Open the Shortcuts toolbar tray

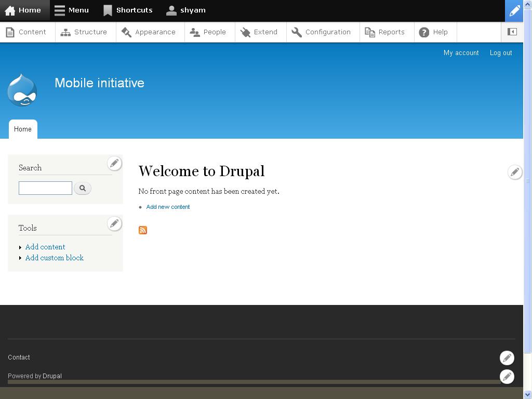[128, 10]
